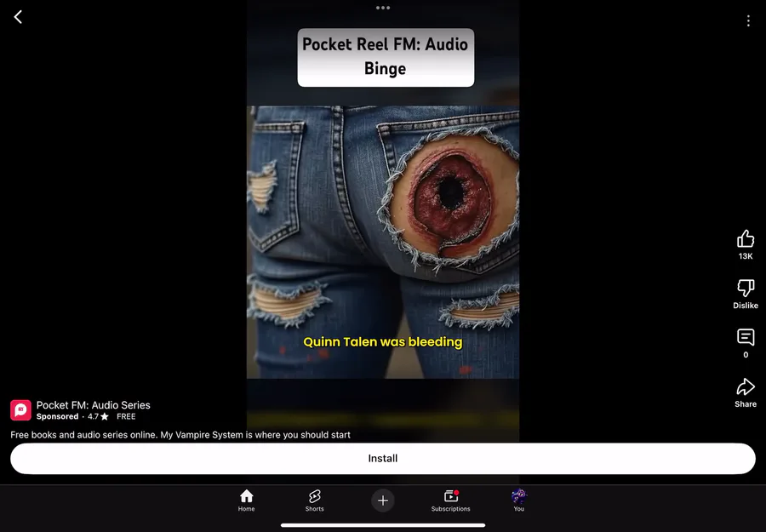Tap the Pocket FM app logo
766x532 pixels.
click(x=20, y=410)
